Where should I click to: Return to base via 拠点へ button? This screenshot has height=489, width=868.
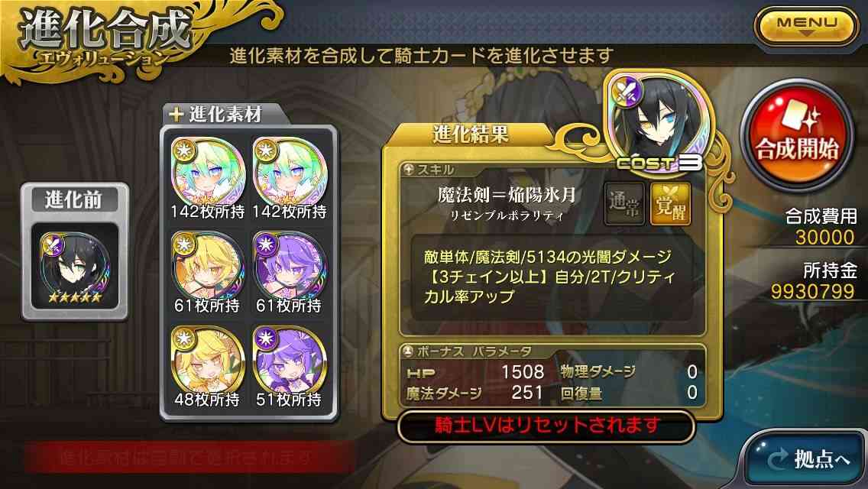click(x=808, y=459)
